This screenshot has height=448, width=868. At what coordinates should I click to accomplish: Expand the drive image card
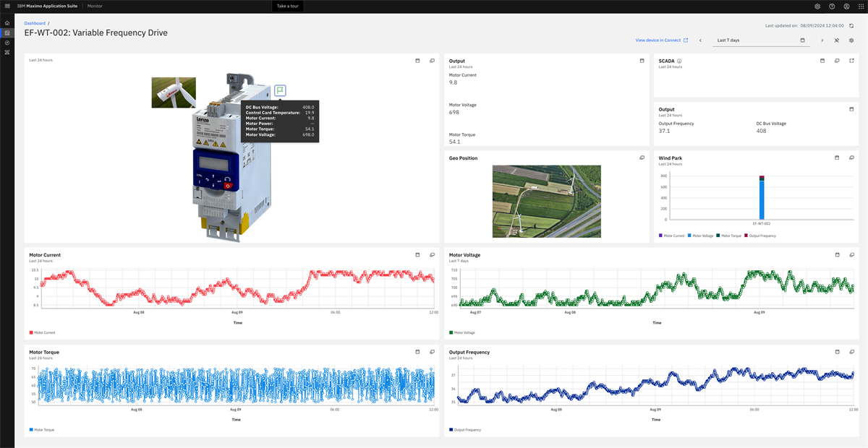[x=432, y=61]
